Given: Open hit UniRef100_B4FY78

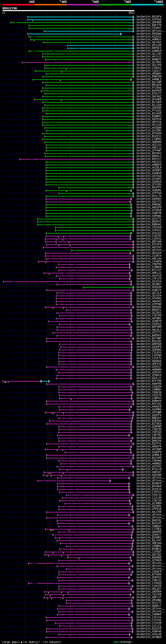Looking at the screenshot, I should click(x=149, y=25).
